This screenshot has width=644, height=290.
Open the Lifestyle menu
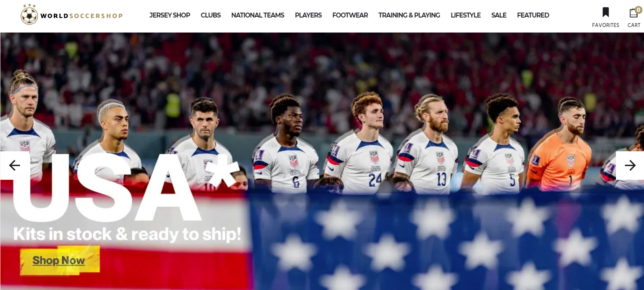pyautogui.click(x=465, y=15)
